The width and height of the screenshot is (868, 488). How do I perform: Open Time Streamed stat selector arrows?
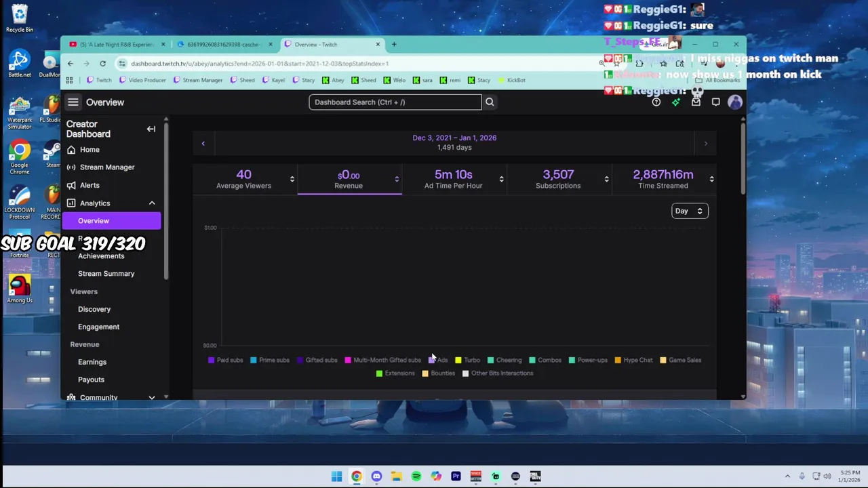tap(711, 179)
